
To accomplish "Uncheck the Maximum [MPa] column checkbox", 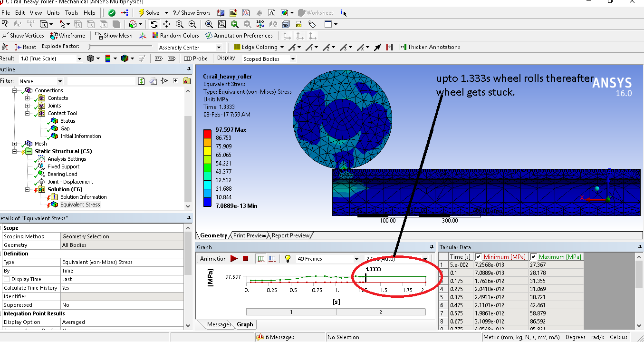I will tap(533, 257).
